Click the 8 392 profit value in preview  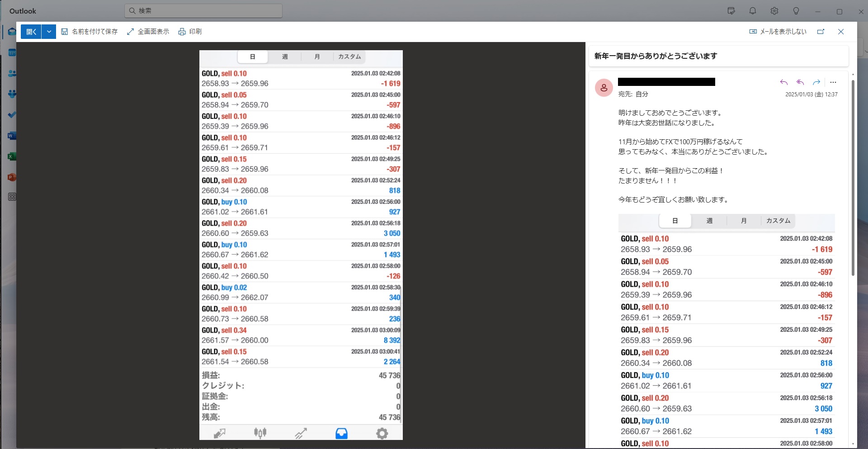coord(392,340)
